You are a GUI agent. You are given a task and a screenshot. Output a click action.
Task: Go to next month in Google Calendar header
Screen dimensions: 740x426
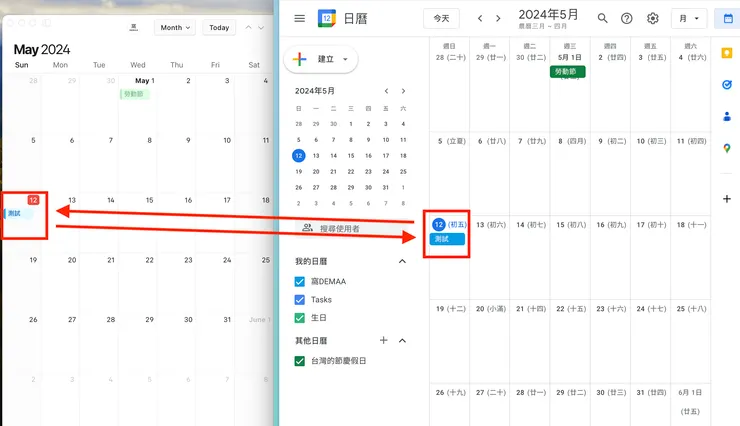tap(498, 18)
